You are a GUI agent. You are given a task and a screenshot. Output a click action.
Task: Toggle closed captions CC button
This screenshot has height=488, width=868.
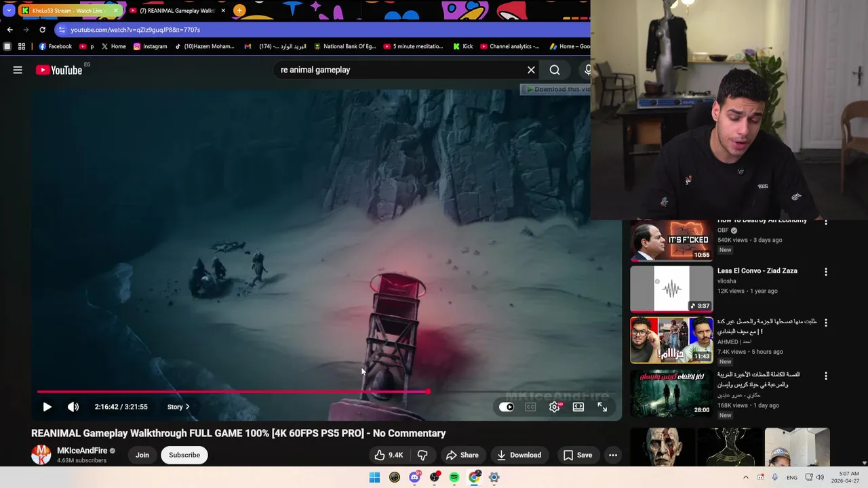[x=530, y=407]
